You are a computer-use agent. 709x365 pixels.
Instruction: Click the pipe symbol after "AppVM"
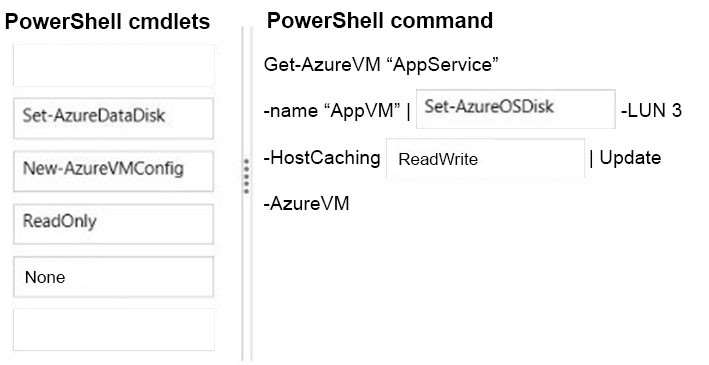tap(408, 112)
